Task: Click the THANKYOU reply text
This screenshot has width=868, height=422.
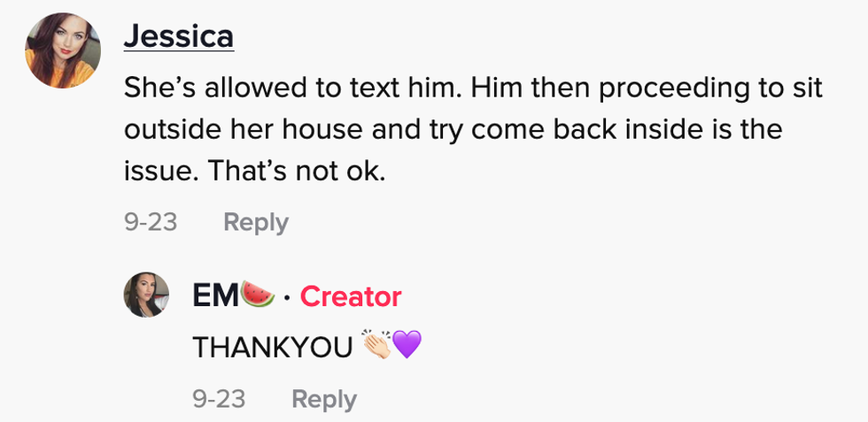Action: point(273,348)
